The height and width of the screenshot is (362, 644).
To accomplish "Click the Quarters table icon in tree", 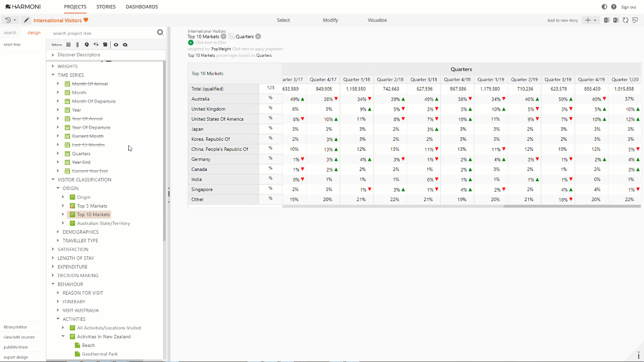I will pos(67,153).
